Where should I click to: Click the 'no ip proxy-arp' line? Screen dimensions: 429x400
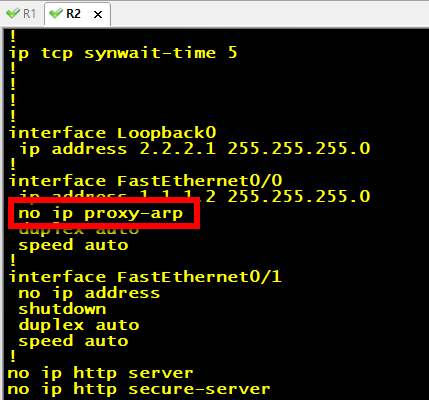(x=101, y=213)
